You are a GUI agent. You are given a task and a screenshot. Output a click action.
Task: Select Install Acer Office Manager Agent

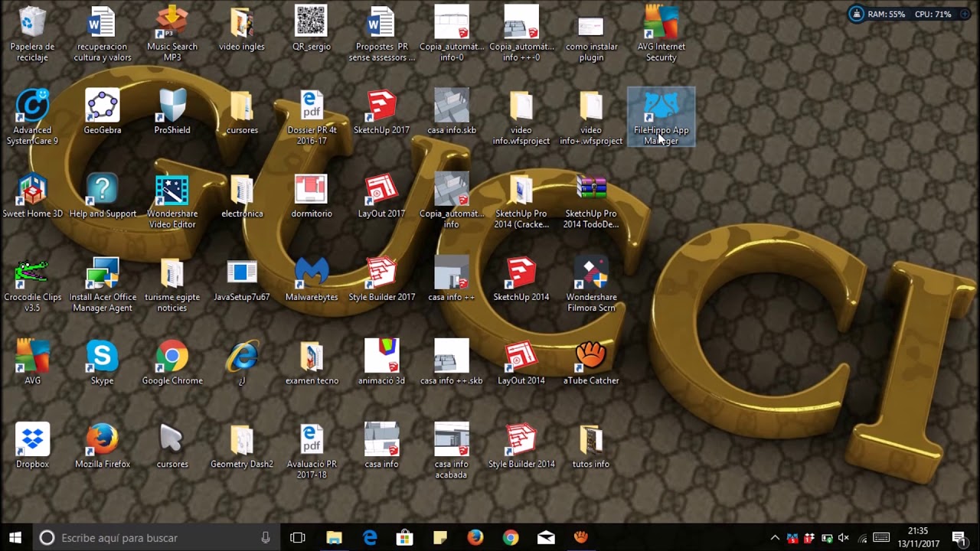103,284
